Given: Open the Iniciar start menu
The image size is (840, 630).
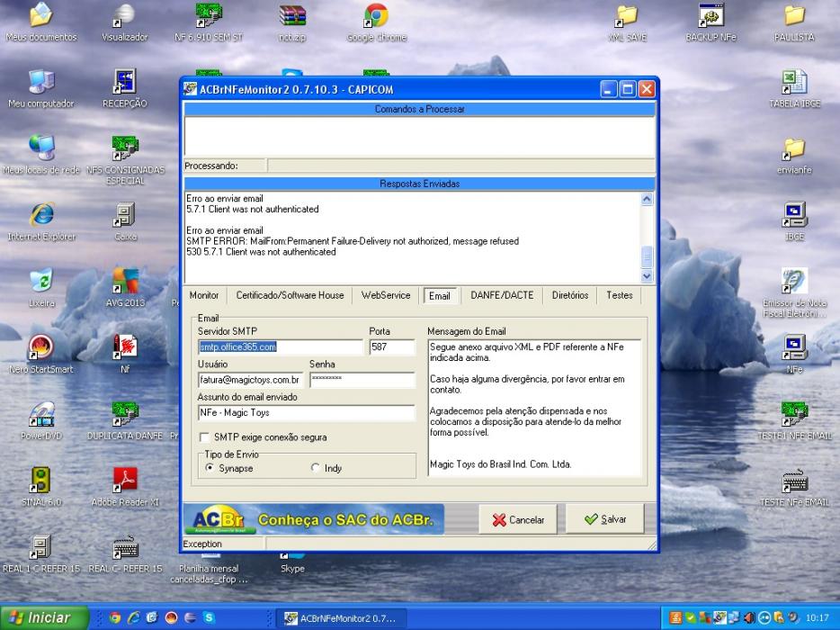Looking at the screenshot, I should tap(44, 617).
